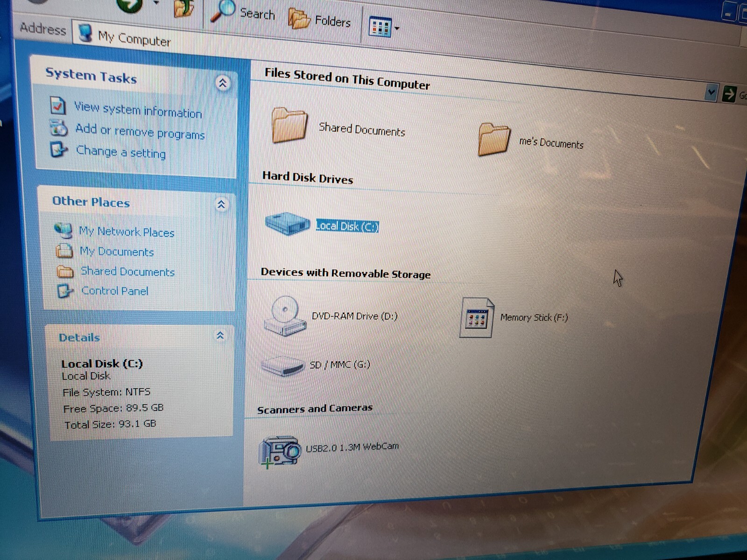Click the Add or remove programs icon
747x560 pixels.
click(59, 128)
